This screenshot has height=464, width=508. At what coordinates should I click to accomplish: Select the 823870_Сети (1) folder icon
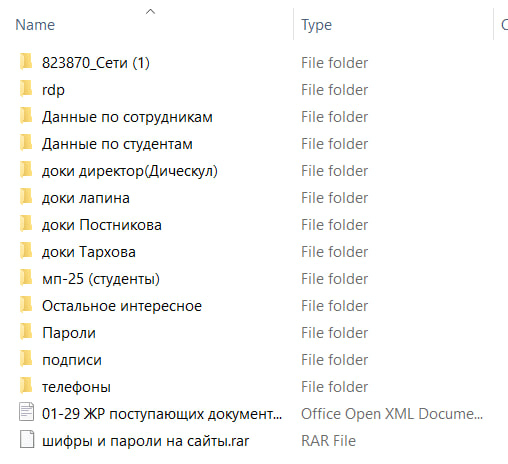(x=26, y=62)
